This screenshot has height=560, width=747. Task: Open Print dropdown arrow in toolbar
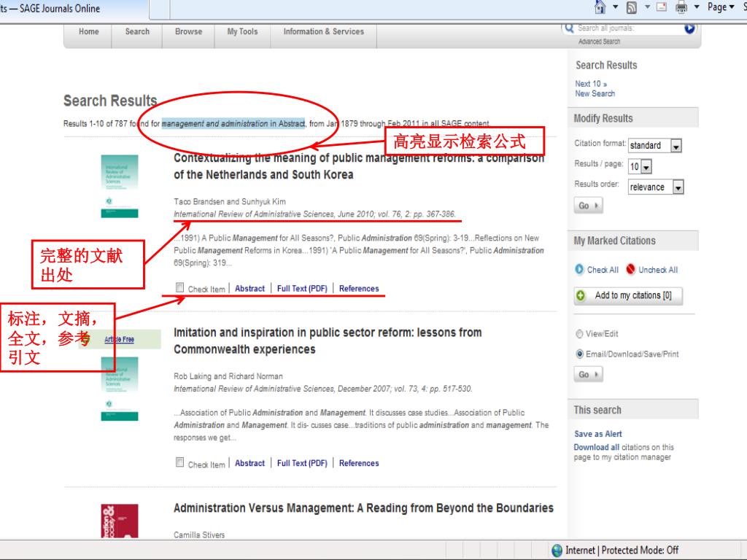pos(697,7)
